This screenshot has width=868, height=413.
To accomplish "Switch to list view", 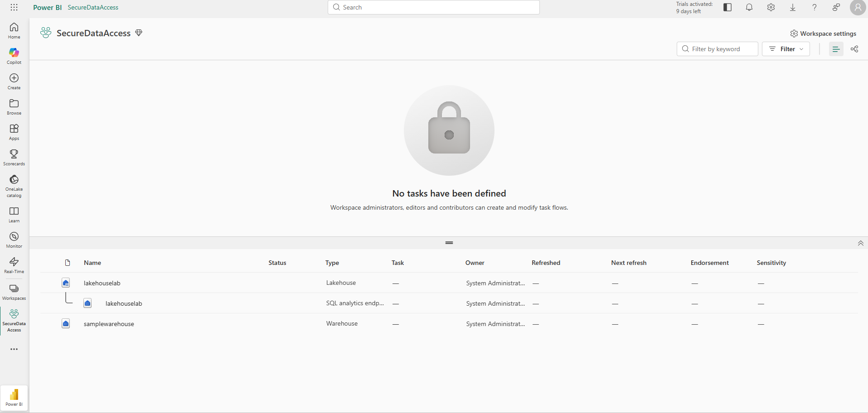I will pyautogui.click(x=836, y=49).
